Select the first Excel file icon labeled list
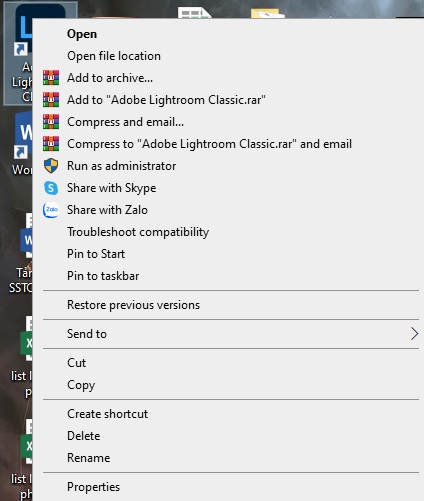The image size is (424, 501). coord(26,338)
